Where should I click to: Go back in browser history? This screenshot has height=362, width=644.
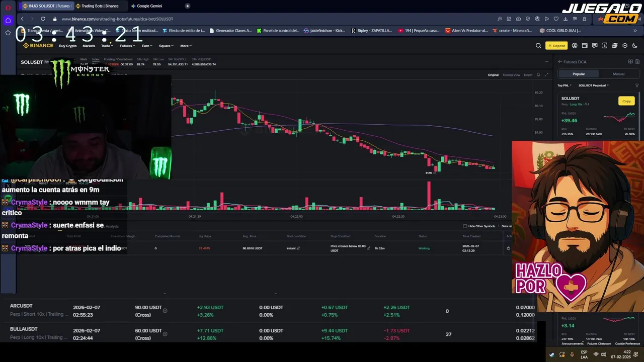[x=22, y=19]
